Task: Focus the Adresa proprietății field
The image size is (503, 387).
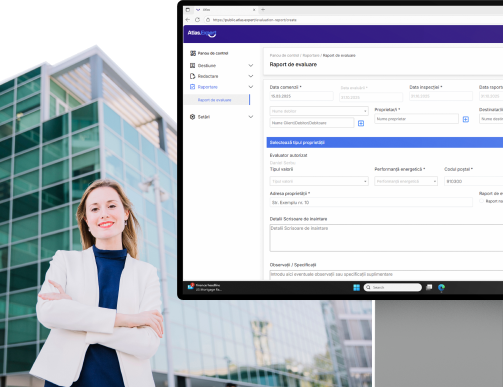Action: coord(371,202)
